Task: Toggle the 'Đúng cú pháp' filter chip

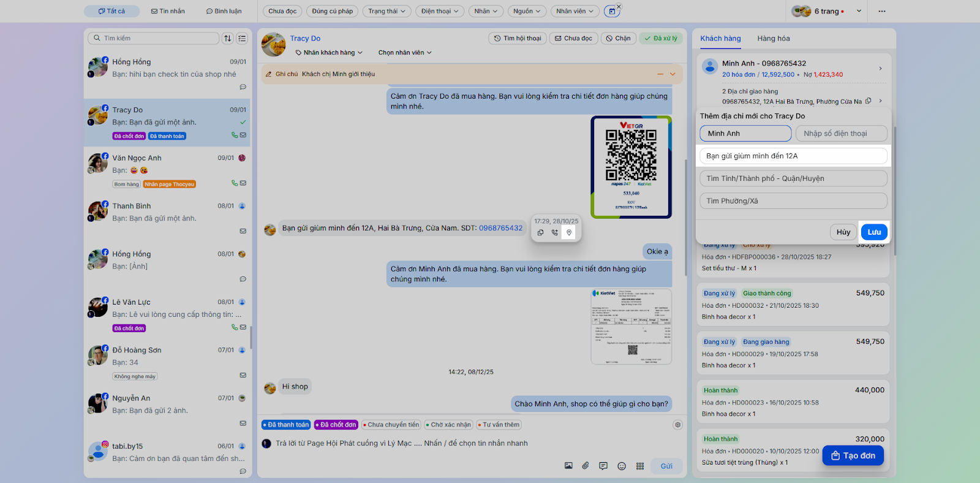Action: pyautogui.click(x=332, y=11)
